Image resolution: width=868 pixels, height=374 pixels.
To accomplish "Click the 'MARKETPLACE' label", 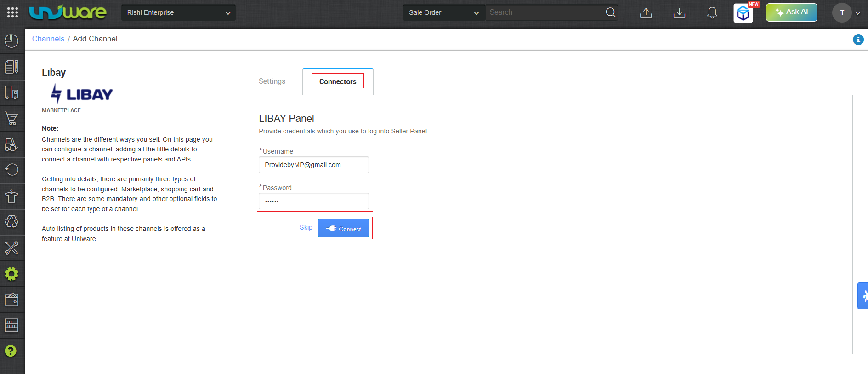I will coord(61,110).
